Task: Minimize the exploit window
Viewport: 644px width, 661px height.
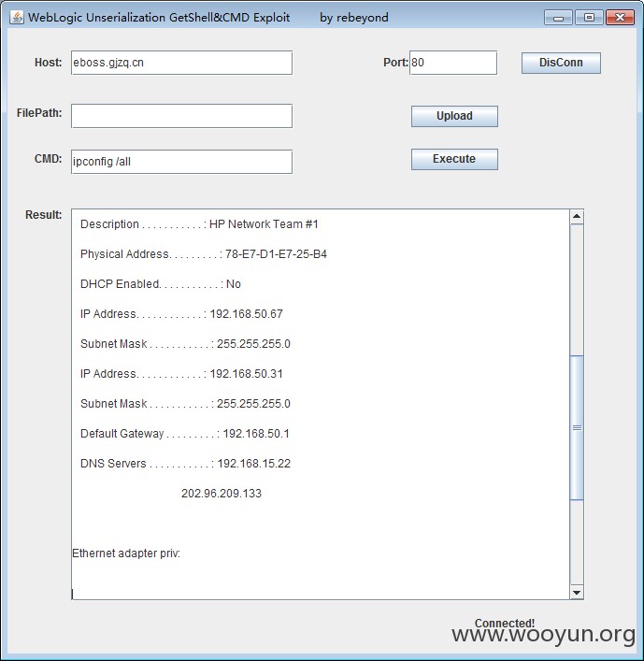Action: (x=558, y=18)
